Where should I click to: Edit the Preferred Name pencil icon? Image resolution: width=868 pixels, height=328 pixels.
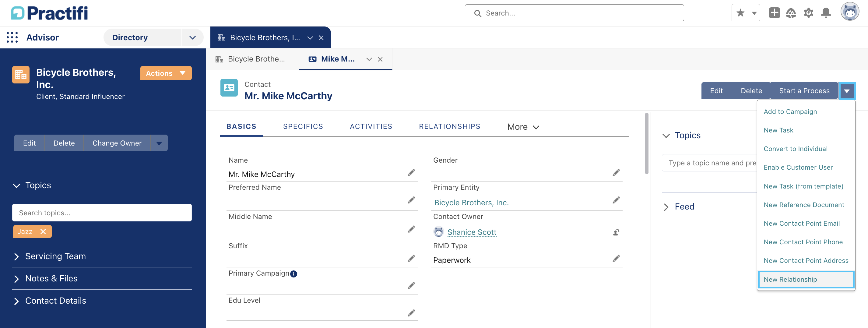point(411,200)
